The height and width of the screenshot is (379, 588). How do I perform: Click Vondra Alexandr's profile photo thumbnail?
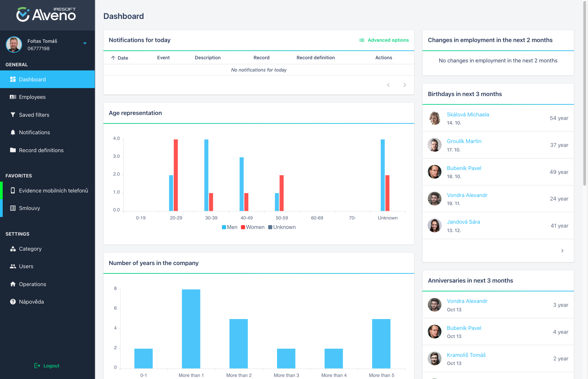pos(435,198)
